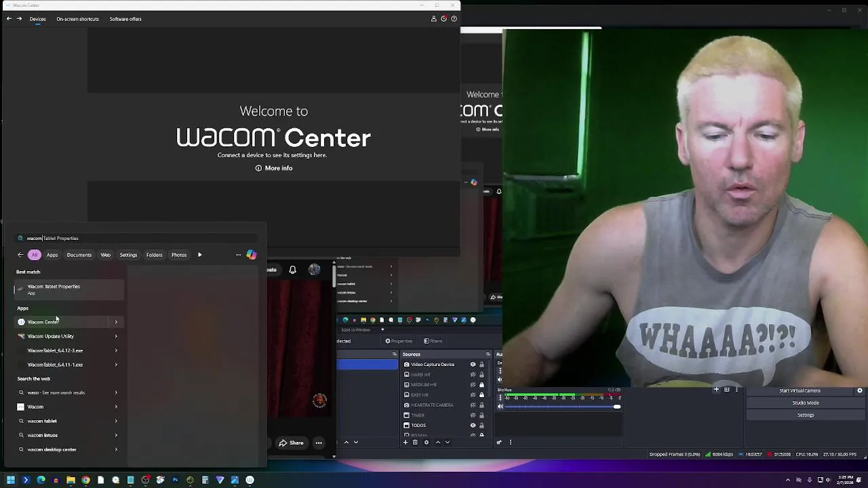Show the MEDIUM HR source
Image resolution: width=868 pixels, height=488 pixels.
tap(473, 384)
